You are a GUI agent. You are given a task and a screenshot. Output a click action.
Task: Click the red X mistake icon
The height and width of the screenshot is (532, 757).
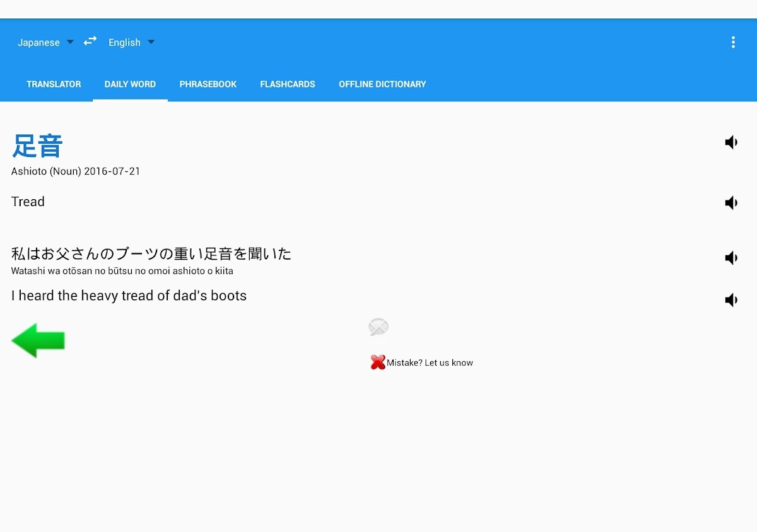(x=378, y=362)
